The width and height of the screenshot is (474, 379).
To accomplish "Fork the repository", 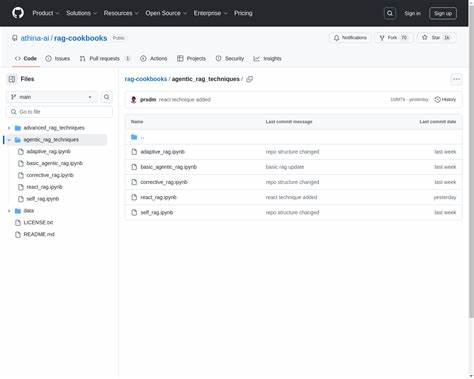I will pos(393,38).
